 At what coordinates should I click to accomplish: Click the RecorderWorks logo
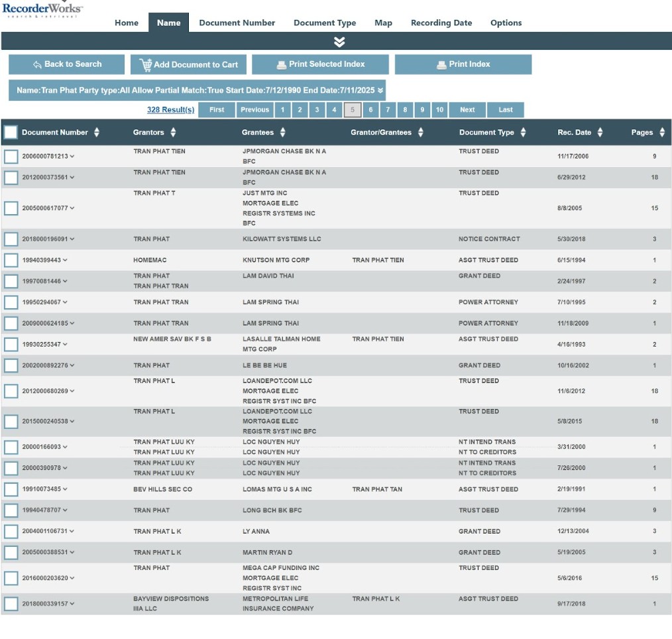42,9
